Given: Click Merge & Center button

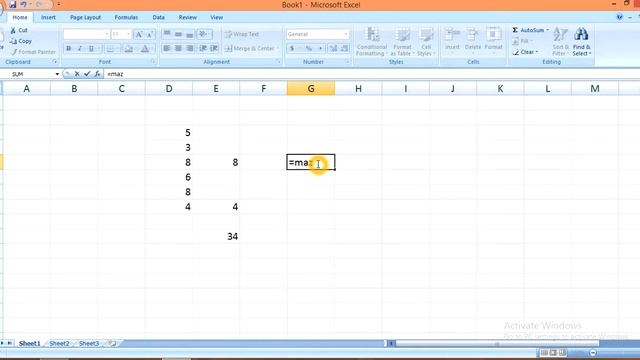Looking at the screenshot, I should point(249,49).
